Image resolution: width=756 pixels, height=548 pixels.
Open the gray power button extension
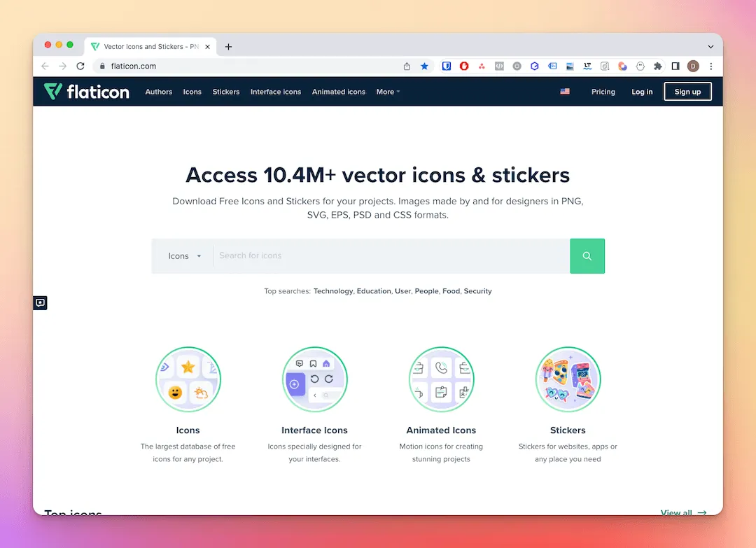point(517,66)
